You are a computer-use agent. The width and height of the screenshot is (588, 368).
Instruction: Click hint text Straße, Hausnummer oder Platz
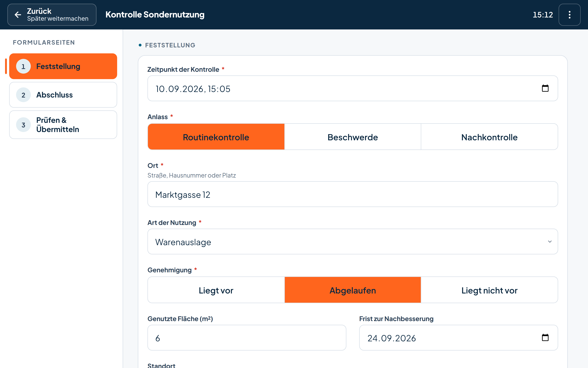191,175
